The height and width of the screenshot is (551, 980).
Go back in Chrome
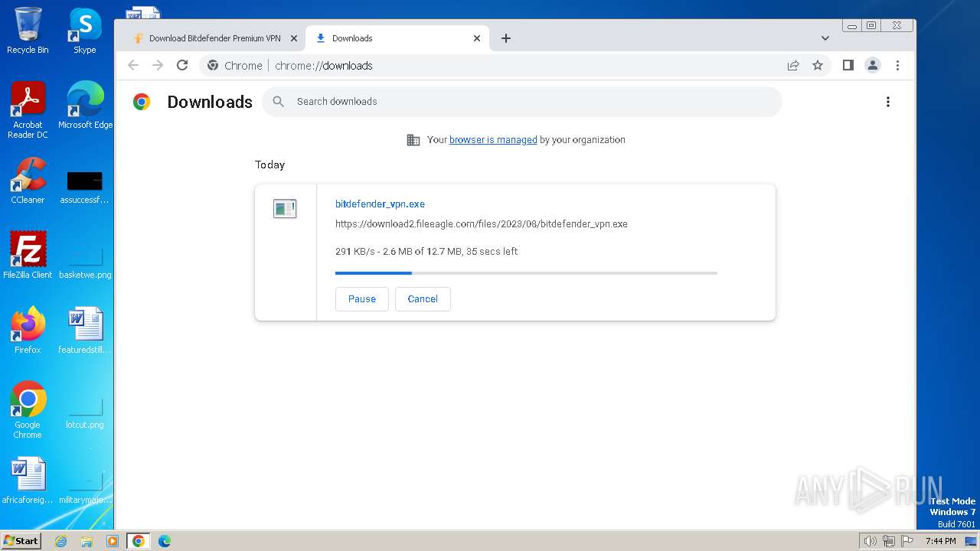[133, 66]
